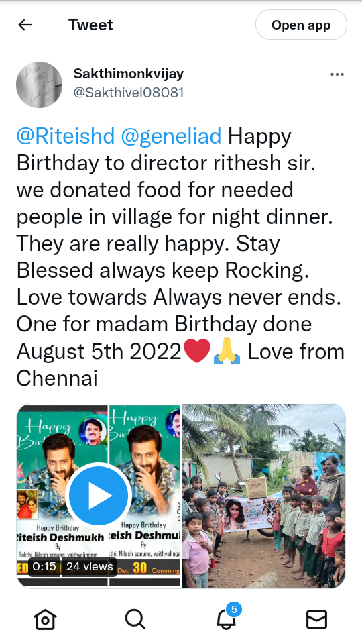Open the Messages envelope icon
The image size is (362, 644).
(x=317, y=619)
